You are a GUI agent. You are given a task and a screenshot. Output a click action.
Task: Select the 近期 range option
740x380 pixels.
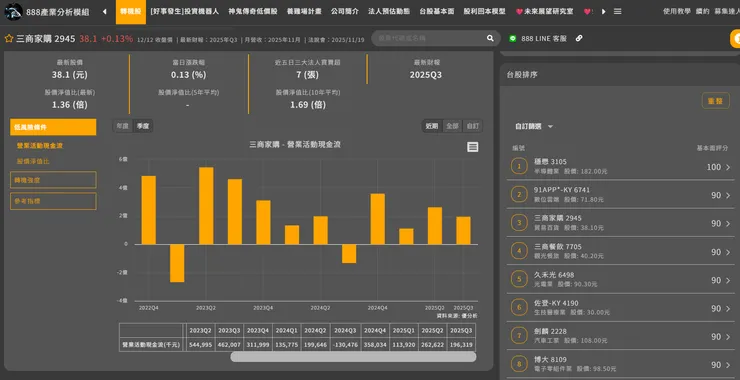[x=432, y=126]
